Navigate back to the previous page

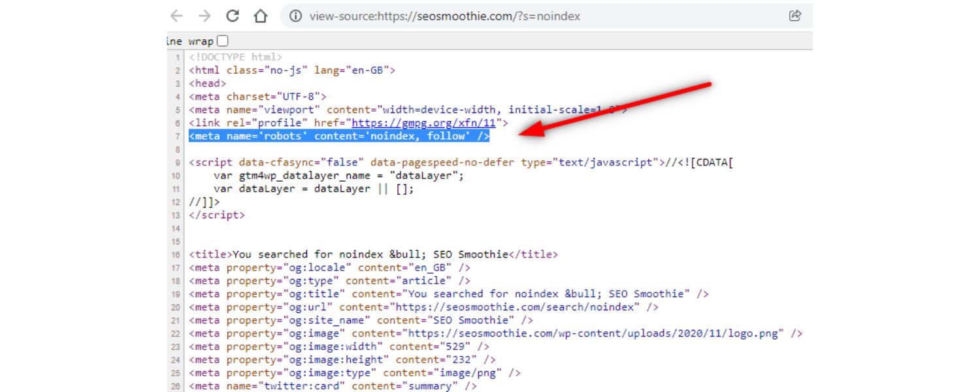click(x=176, y=16)
